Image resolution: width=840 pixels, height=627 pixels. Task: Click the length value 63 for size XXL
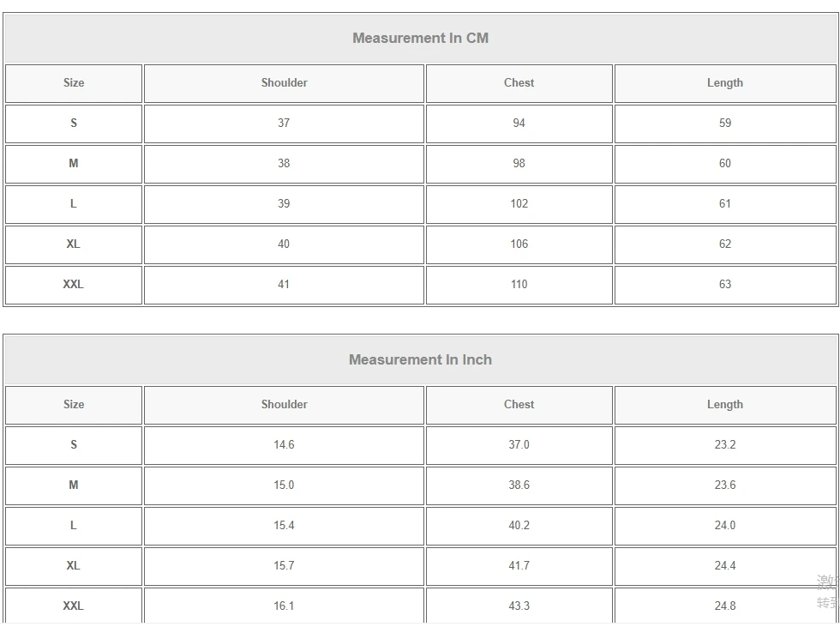[x=724, y=284]
